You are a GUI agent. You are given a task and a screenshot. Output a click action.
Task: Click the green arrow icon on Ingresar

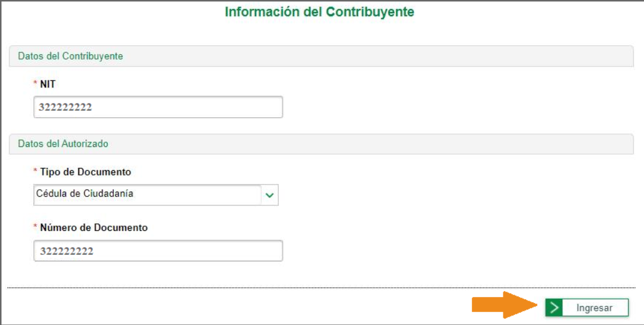[555, 308]
